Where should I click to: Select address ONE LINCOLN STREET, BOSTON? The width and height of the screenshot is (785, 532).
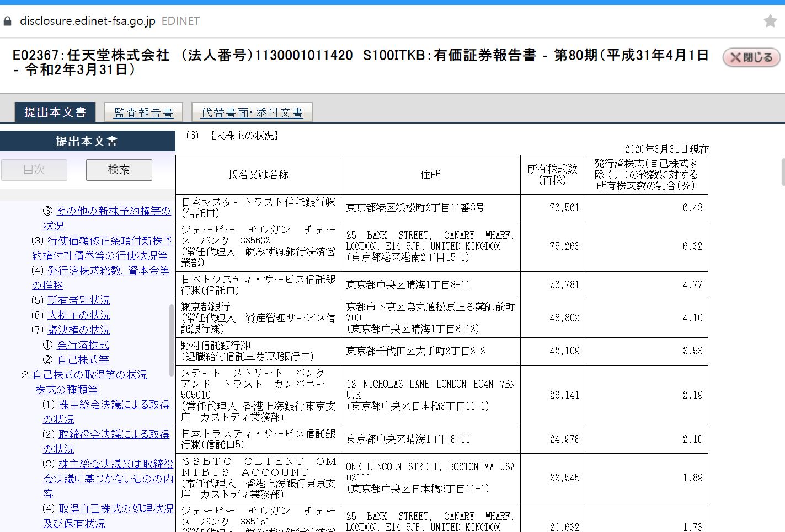click(430, 478)
